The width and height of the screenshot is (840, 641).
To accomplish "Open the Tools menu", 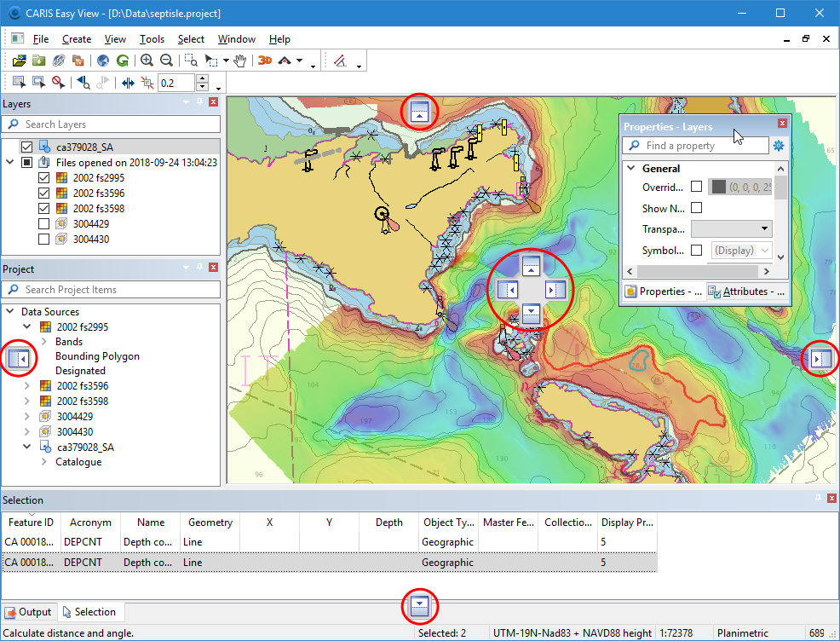I will (x=152, y=39).
